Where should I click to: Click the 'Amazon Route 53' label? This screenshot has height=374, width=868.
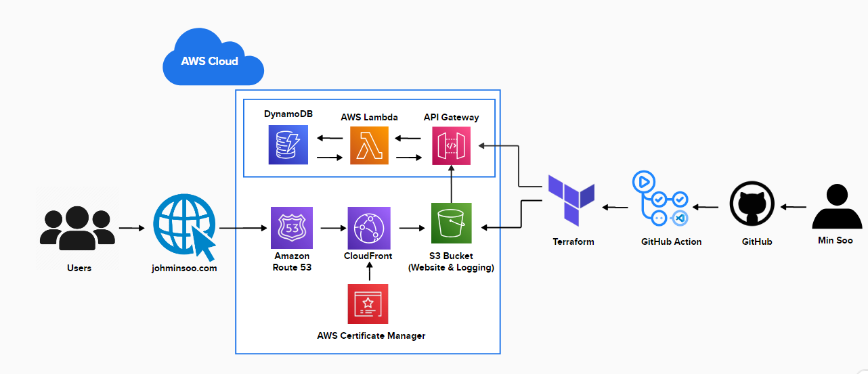click(x=292, y=262)
